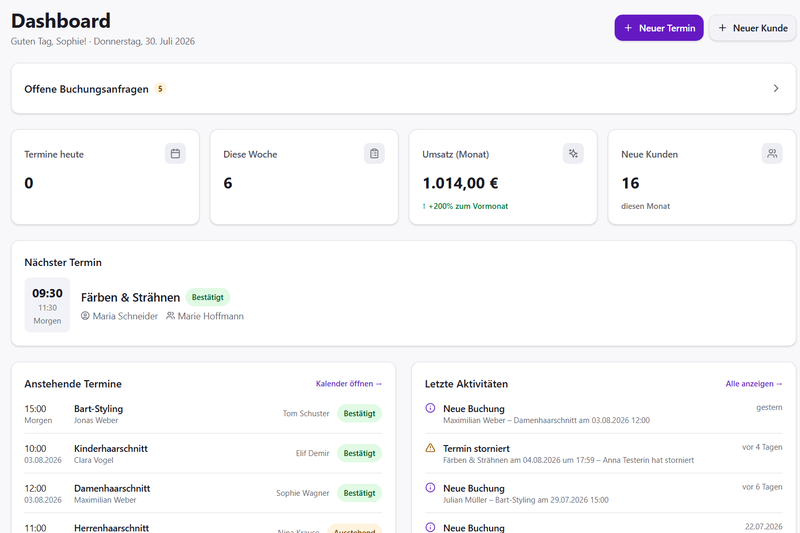Click info icon of Julian Müller booking activity

pos(430,488)
